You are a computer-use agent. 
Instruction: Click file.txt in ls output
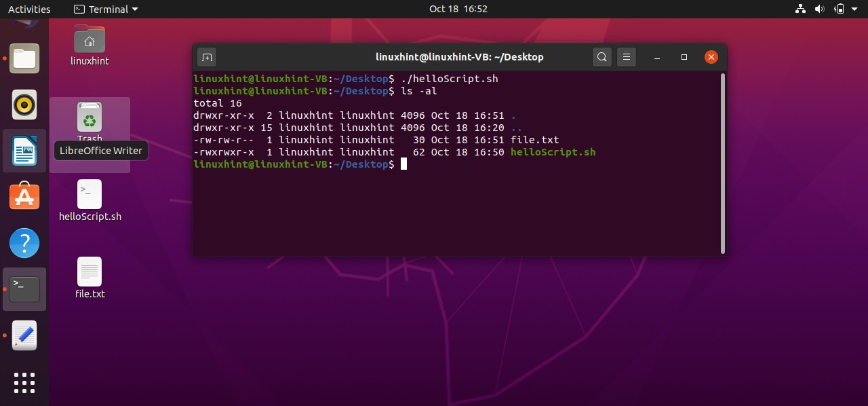tap(534, 140)
